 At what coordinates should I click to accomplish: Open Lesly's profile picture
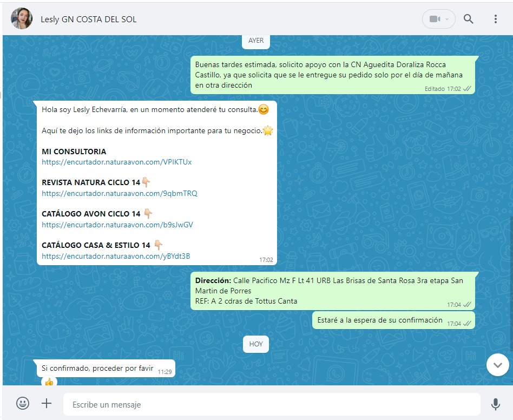22,19
